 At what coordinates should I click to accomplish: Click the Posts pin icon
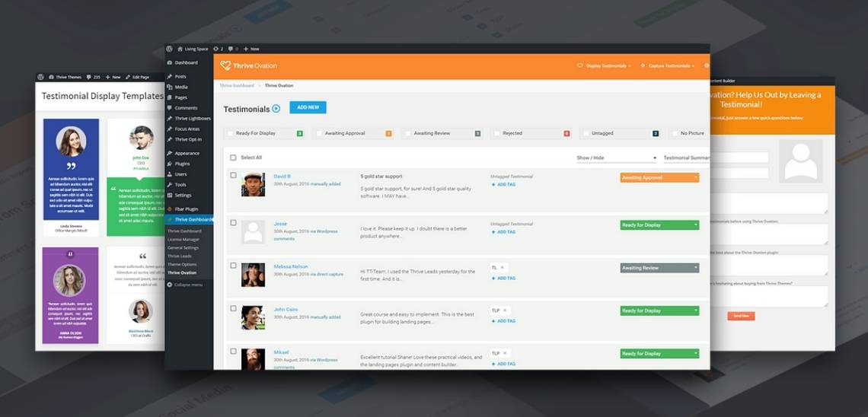point(169,76)
